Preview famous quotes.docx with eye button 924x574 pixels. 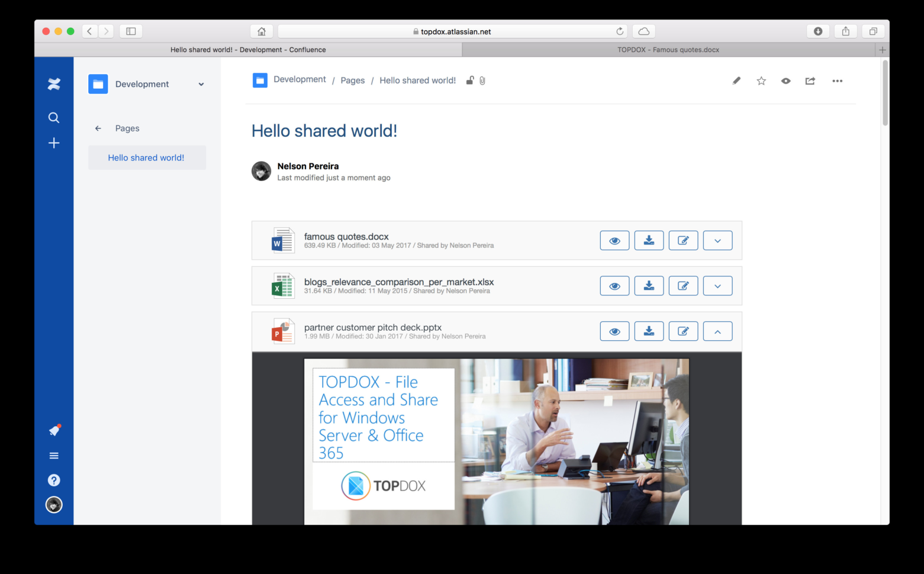[614, 241]
